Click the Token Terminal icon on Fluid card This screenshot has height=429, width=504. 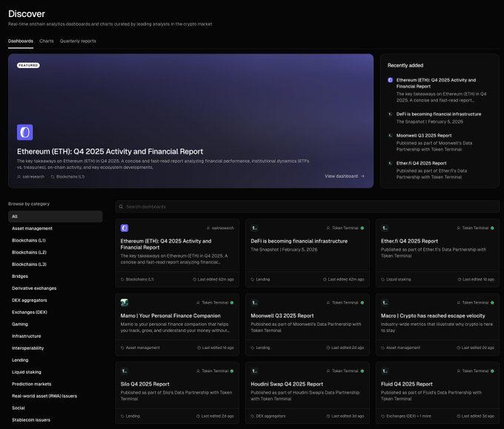[384, 370]
